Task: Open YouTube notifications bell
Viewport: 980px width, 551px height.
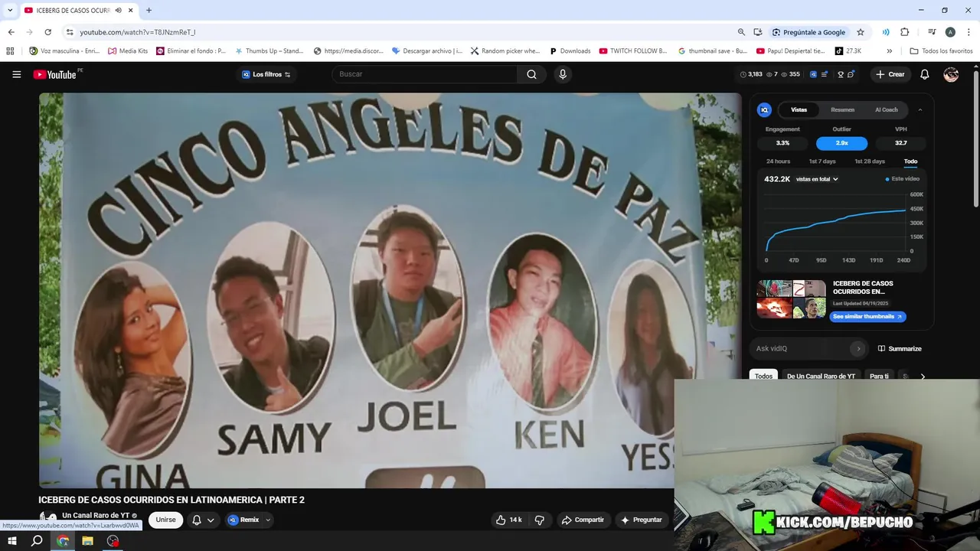Action: tap(924, 74)
